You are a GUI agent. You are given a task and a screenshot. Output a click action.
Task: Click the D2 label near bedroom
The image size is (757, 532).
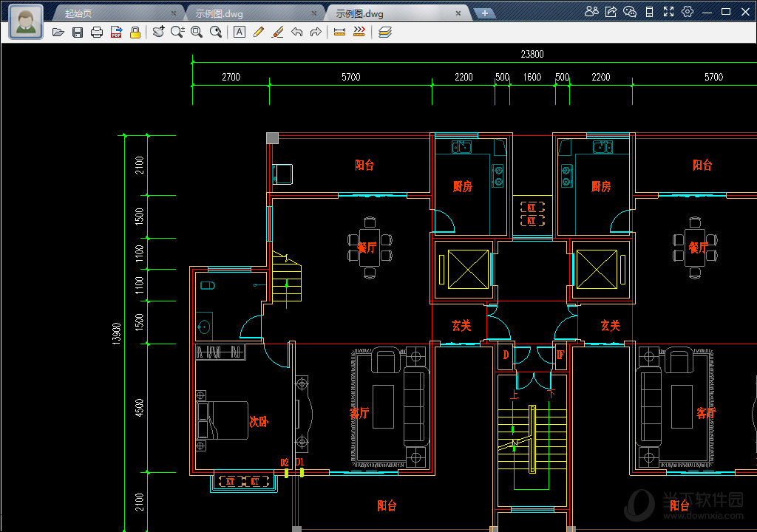pos(285,463)
